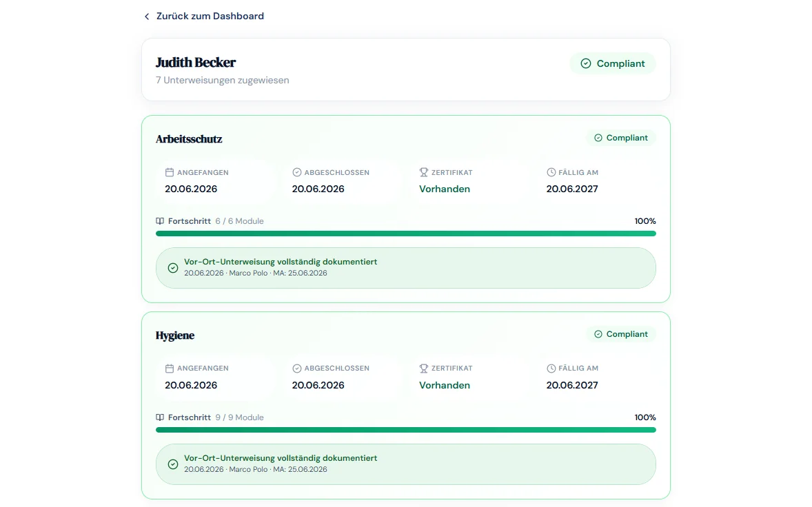Click the clock icon beside Fällig am in Arbeitsschutz

pos(551,172)
